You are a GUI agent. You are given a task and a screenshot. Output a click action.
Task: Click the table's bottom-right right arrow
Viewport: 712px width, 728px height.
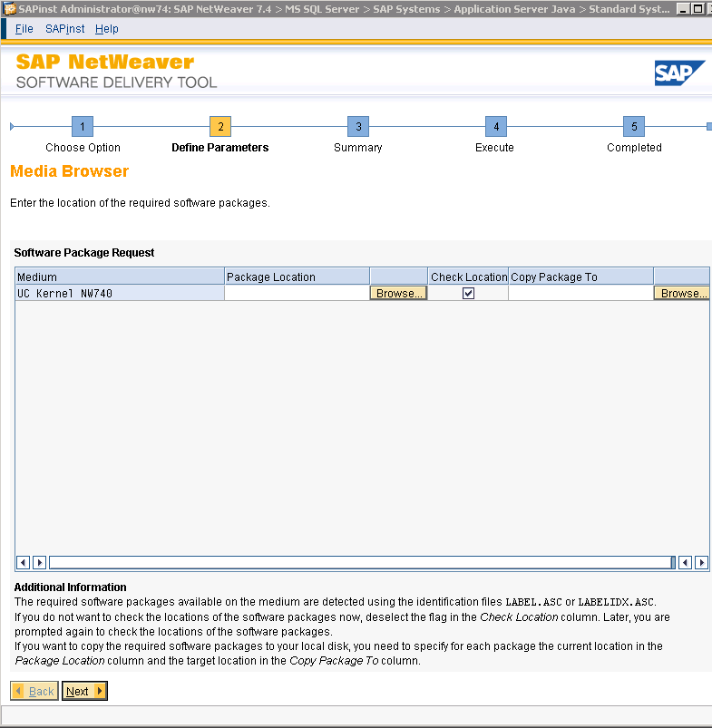click(701, 562)
